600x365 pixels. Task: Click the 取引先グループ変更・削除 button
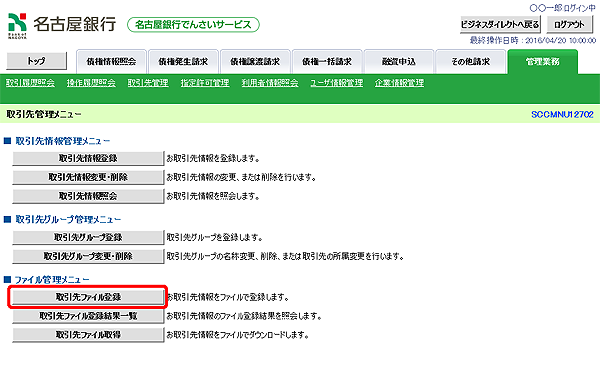click(88, 256)
